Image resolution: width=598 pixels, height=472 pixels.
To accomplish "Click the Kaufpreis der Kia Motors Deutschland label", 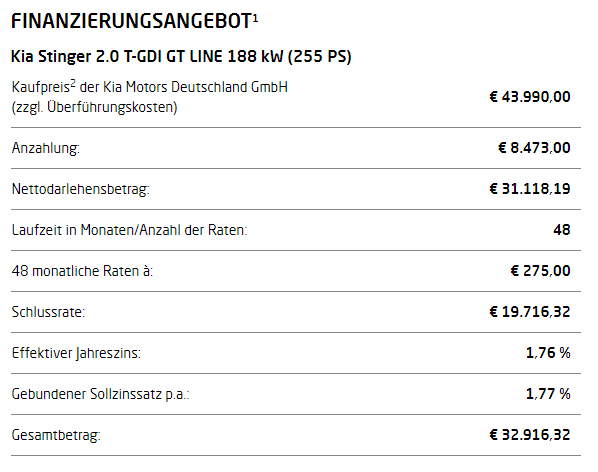I will pos(150,87).
